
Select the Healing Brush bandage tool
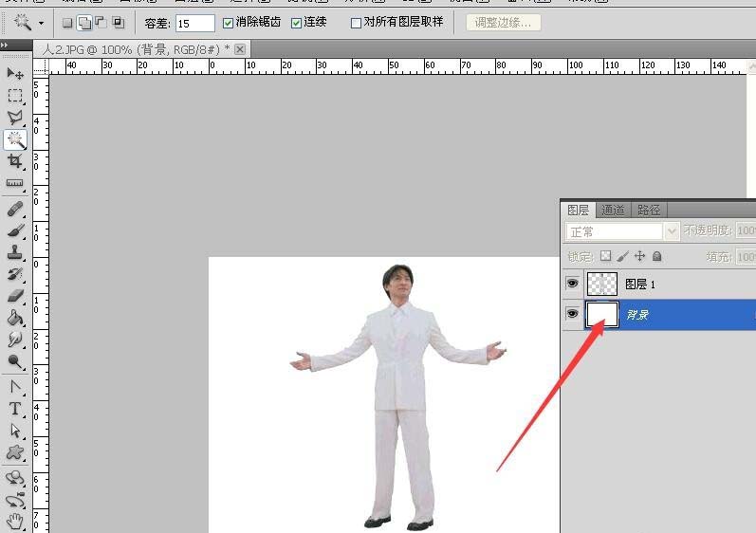click(x=15, y=210)
